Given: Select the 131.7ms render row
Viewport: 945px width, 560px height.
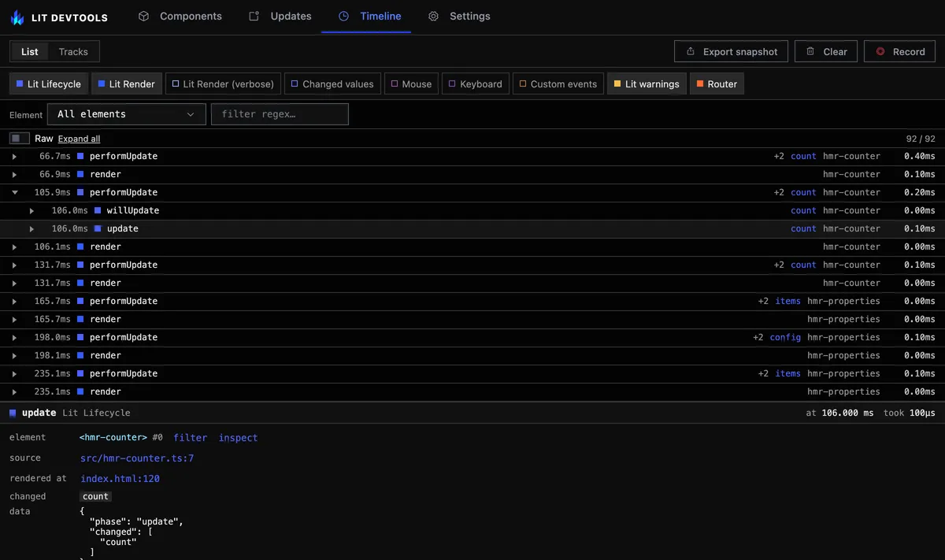Looking at the screenshot, I should coord(472,284).
